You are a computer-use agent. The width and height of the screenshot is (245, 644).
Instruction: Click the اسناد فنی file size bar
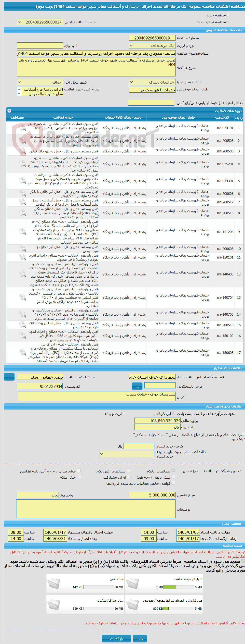pos(98,587)
